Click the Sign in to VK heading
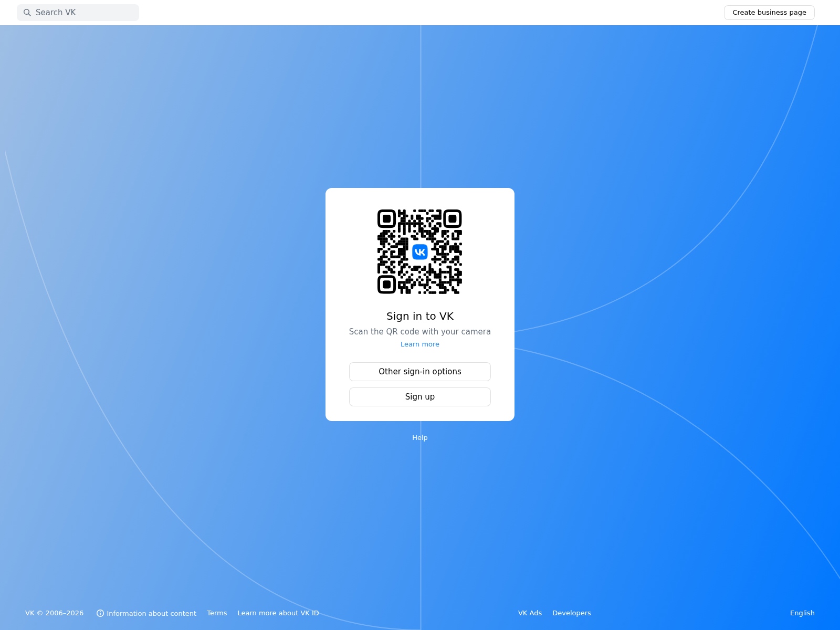Viewport: 840px width, 630px height. [x=420, y=316]
